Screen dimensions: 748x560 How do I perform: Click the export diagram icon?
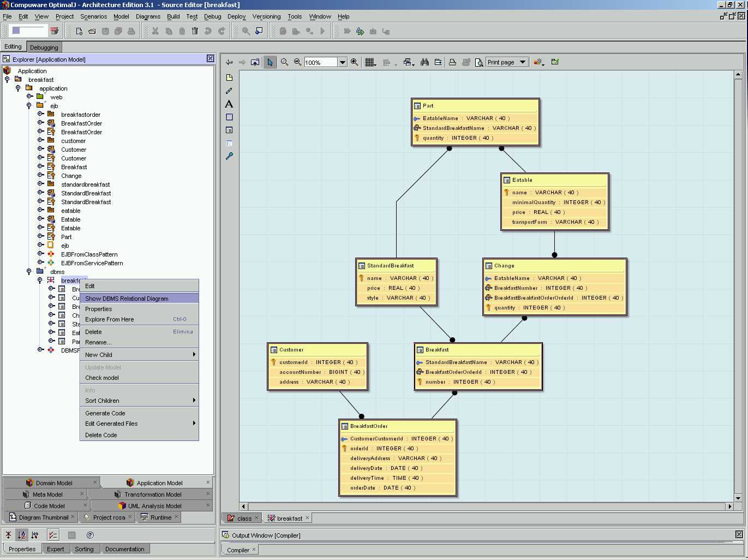[438, 62]
